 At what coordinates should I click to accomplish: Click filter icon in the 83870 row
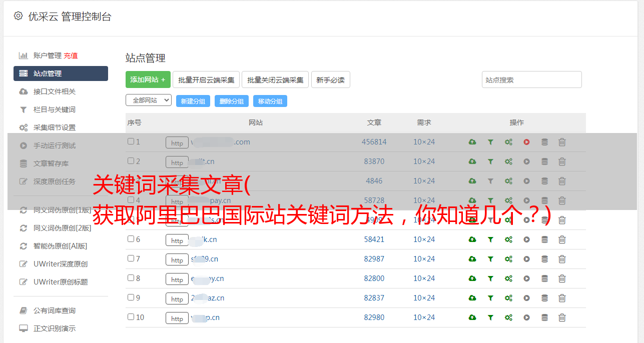pyautogui.click(x=490, y=161)
